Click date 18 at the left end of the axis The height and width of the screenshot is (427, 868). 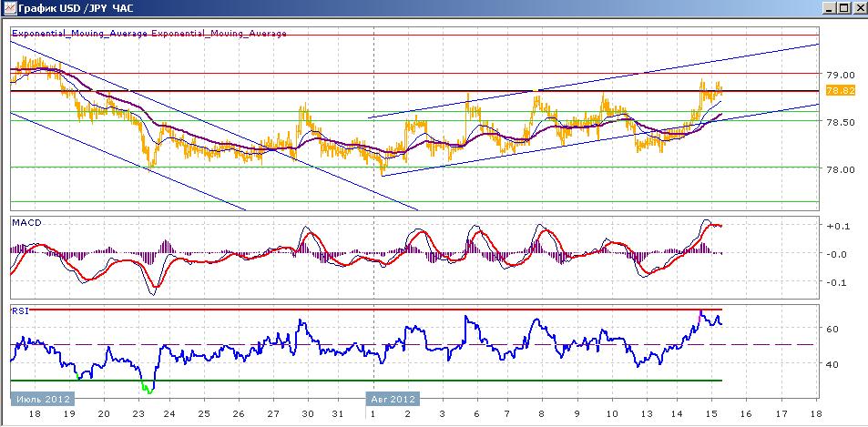tap(35, 413)
